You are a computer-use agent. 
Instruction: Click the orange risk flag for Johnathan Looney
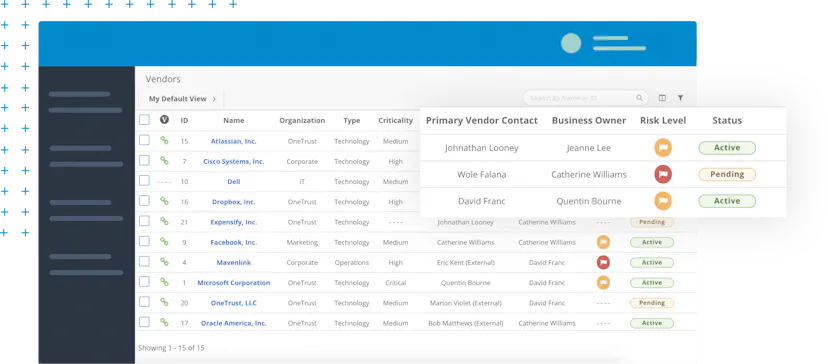tap(663, 147)
